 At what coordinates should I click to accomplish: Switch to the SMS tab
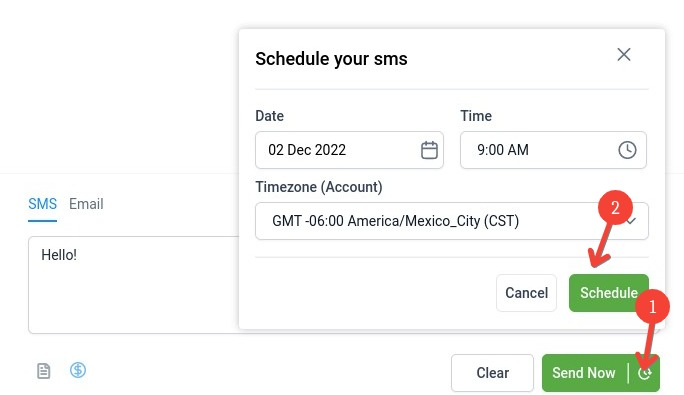click(x=42, y=204)
